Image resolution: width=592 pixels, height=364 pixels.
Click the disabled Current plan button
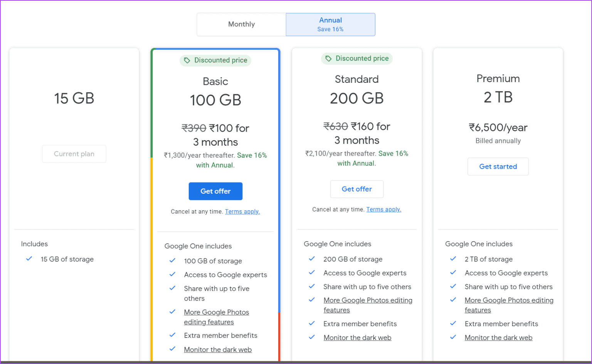pos(74,154)
